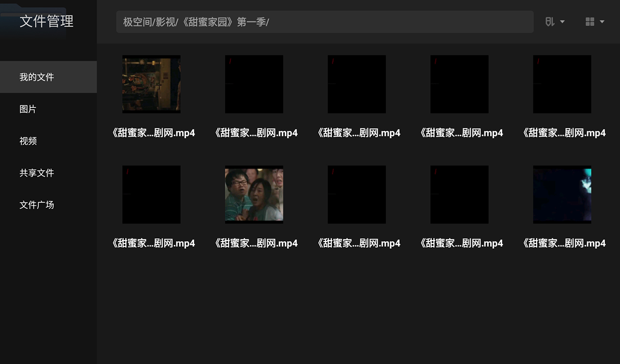Open the 图片 section
The width and height of the screenshot is (620, 364).
tap(28, 109)
